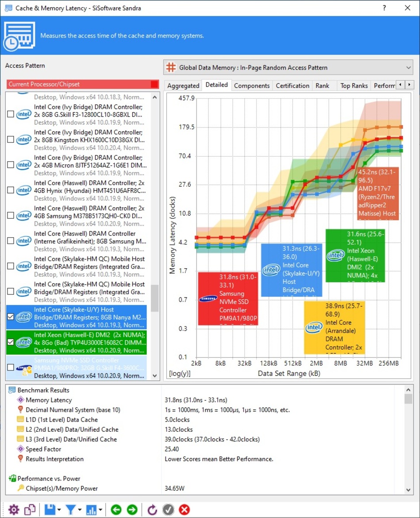This screenshot has width=420, height=518.
Task: Click the processor list vertical scrollbar thumb
Action: click(155, 298)
